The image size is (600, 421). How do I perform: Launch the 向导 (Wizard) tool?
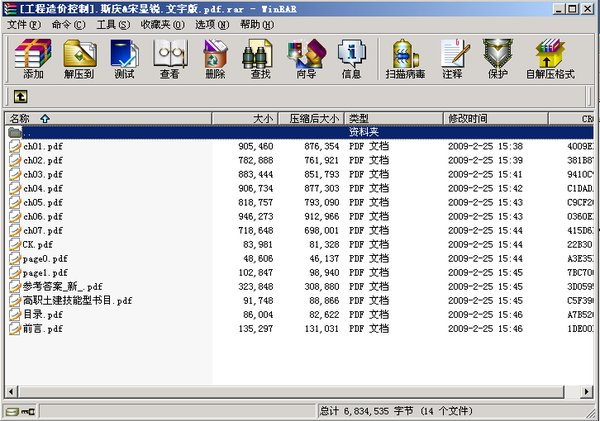(x=306, y=59)
